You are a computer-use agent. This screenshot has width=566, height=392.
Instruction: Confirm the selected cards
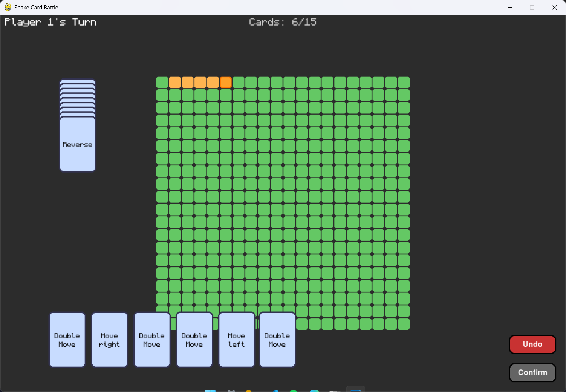click(532, 373)
